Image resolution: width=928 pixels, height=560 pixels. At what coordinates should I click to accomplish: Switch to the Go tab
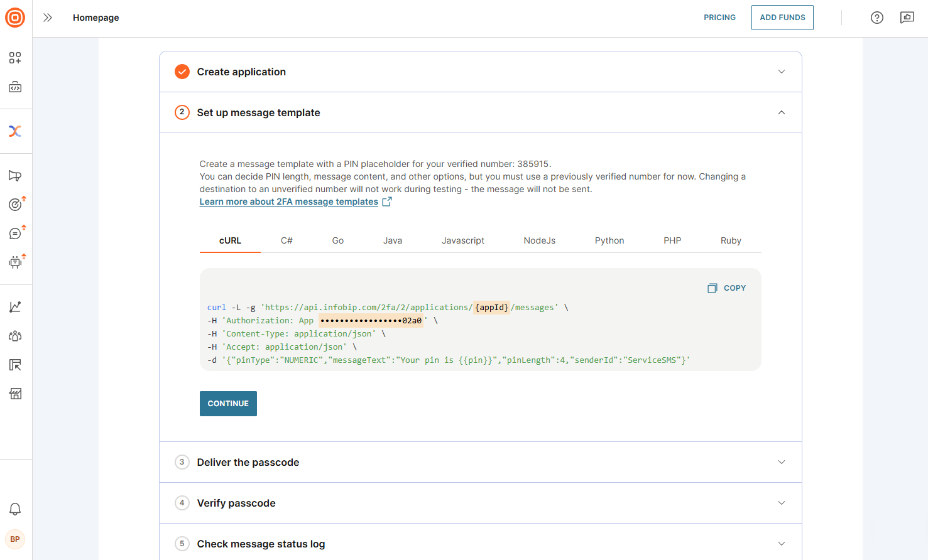pos(338,240)
